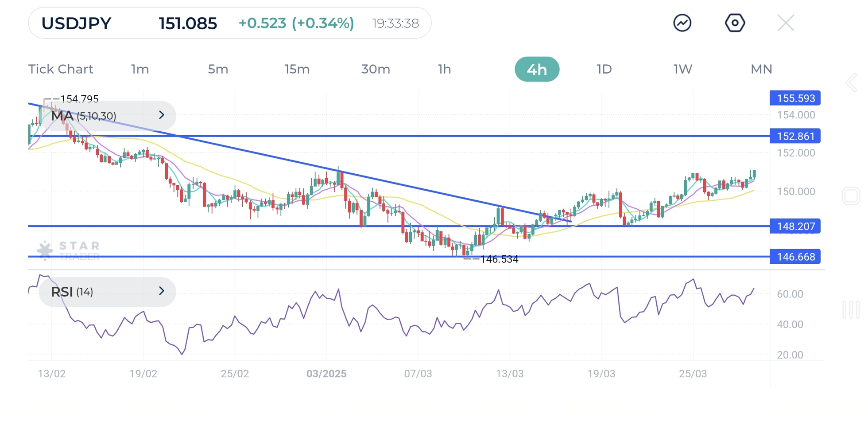Switch to Tick Chart view
This screenshot has width=868, height=422.
point(61,69)
